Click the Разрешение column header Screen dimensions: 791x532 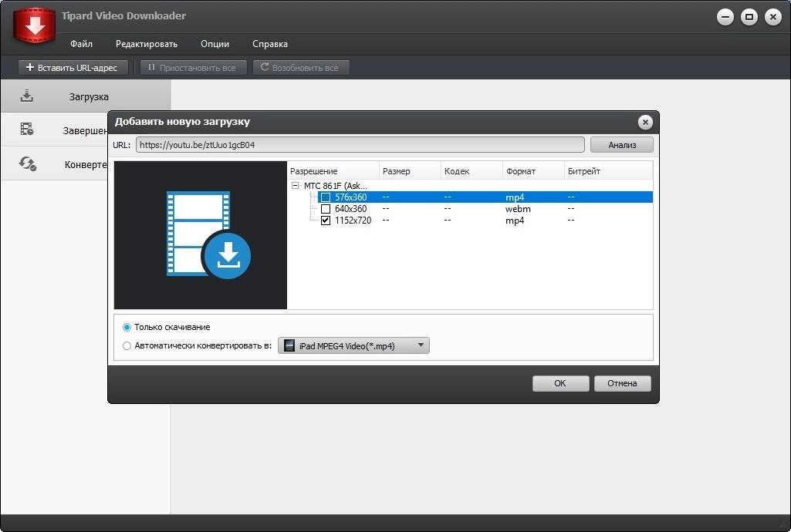[x=333, y=171]
